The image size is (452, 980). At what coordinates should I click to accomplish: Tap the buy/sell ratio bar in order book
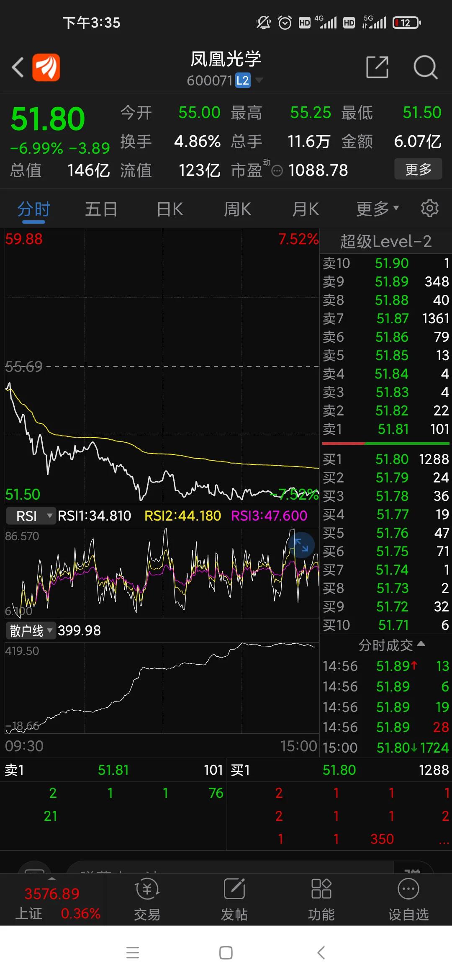386,444
